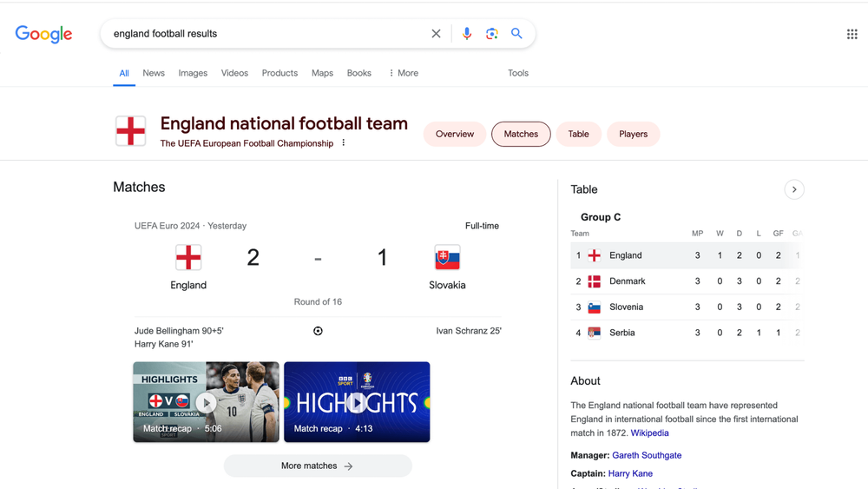Click the Slovenia flag in Group C table
Screen dimensions: 868x489
pos(594,307)
